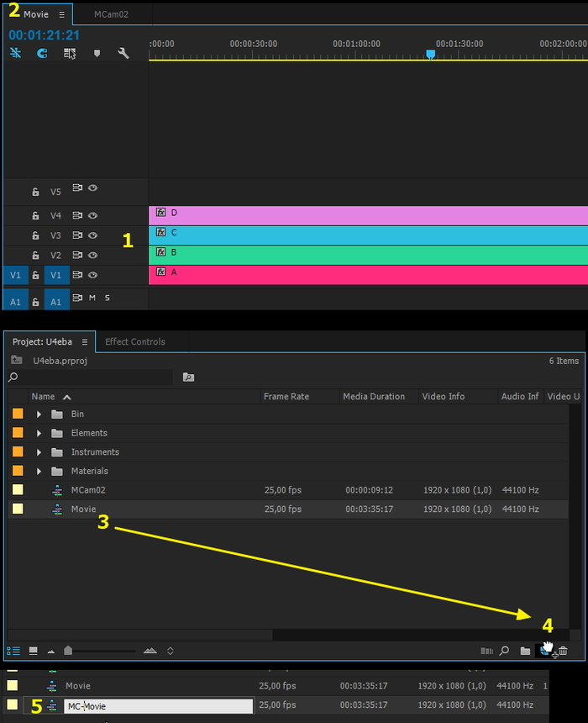Expand the Instruments folder

pyautogui.click(x=39, y=452)
